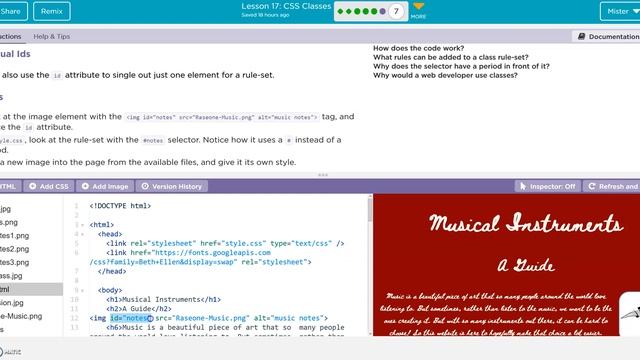Image resolution: width=640 pixels, height=360 pixels.
Task: Click the Remix button
Action: coord(51,11)
